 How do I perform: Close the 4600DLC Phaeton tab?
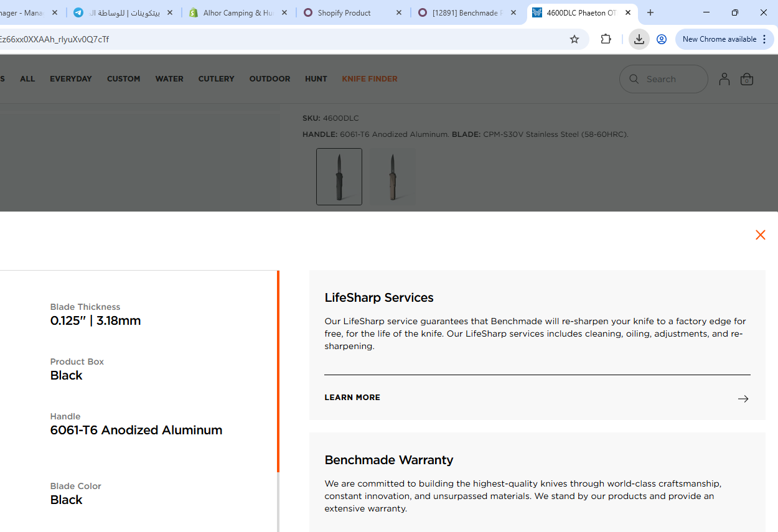pyautogui.click(x=628, y=12)
